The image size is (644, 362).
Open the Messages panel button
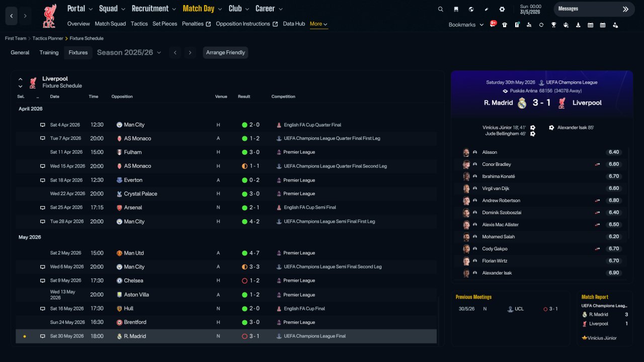594,9
